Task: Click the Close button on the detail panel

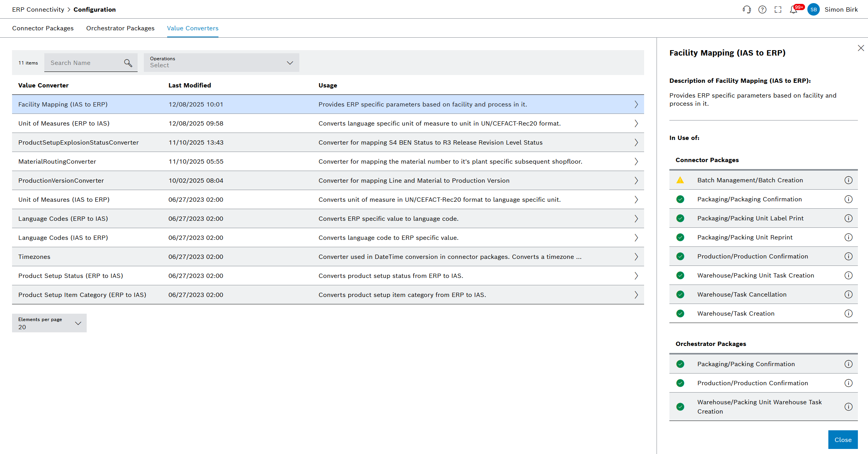Action: [x=843, y=439]
